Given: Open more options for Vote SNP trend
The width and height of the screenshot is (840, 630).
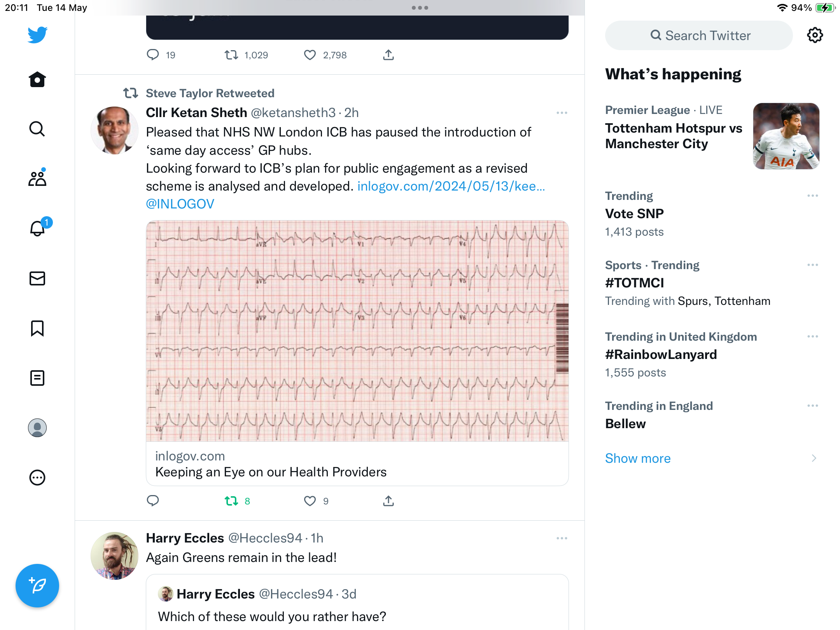Looking at the screenshot, I should pyautogui.click(x=813, y=196).
